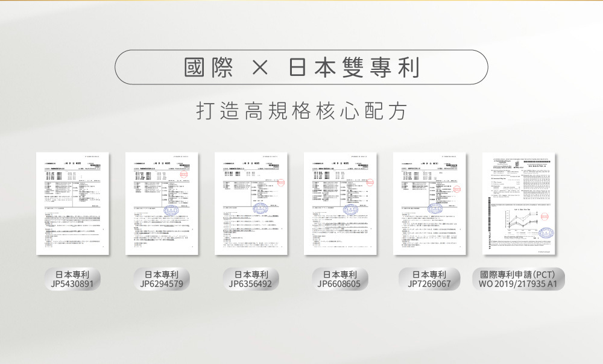The height and width of the screenshot is (364, 603).
Task: Open the JP7269067 patent document thumbnail
Action: point(429,204)
